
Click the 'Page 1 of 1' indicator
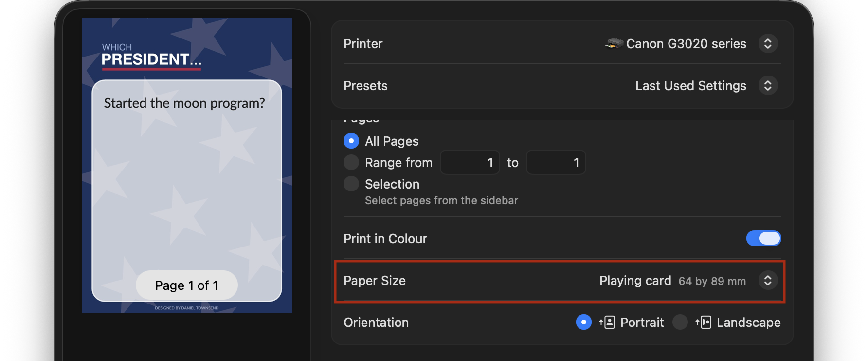point(187,285)
